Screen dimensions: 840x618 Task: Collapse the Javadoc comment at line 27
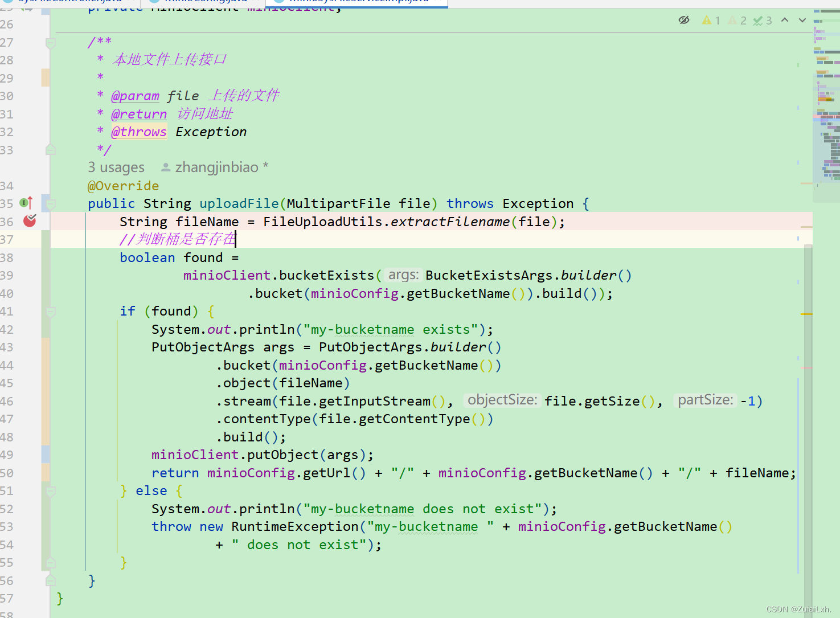tap(50, 42)
